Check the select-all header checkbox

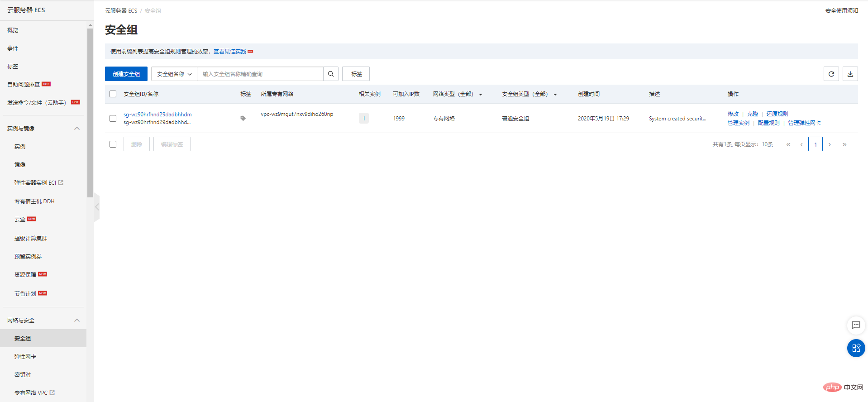coord(113,94)
